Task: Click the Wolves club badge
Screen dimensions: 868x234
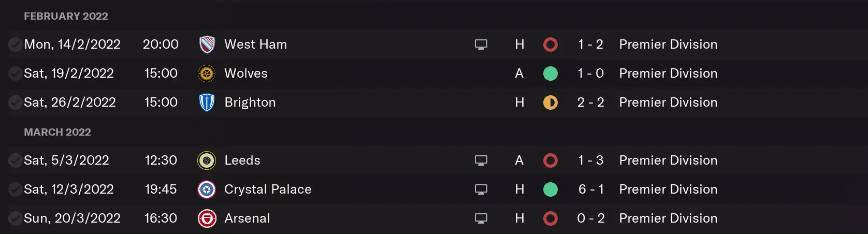Action: (207, 74)
